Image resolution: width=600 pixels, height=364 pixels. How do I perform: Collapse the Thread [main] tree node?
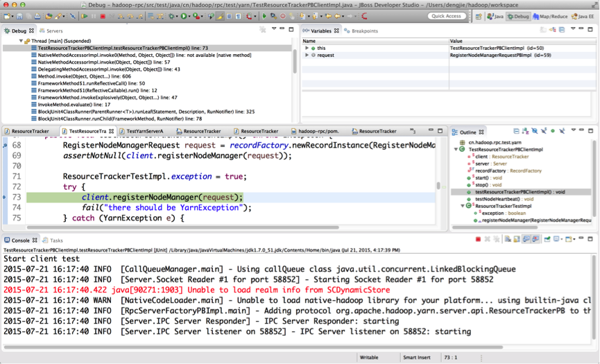[21, 41]
